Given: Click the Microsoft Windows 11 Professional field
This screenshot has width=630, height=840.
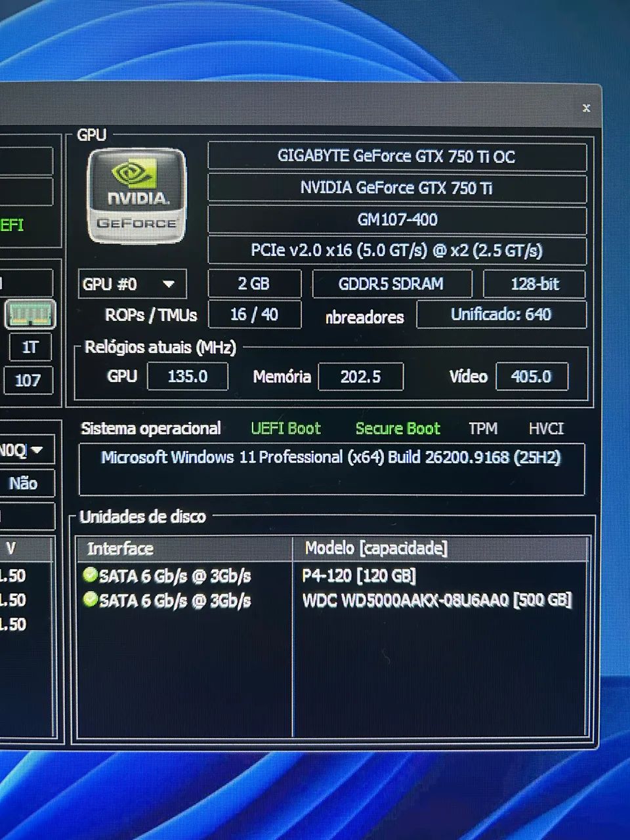Looking at the screenshot, I should (331, 469).
